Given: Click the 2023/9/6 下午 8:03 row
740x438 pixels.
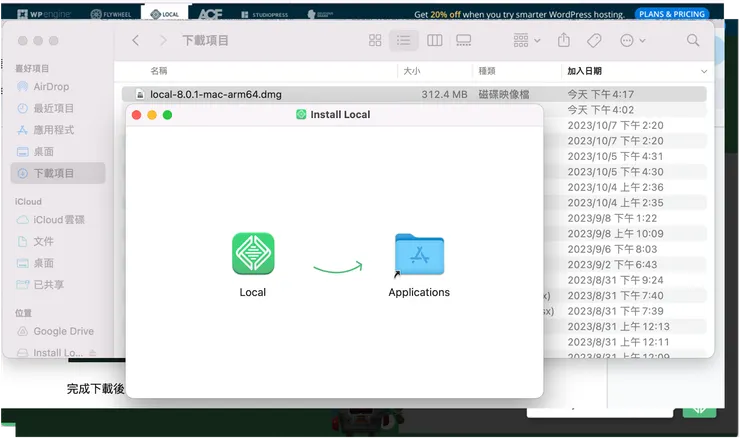Looking at the screenshot, I should tap(612, 249).
